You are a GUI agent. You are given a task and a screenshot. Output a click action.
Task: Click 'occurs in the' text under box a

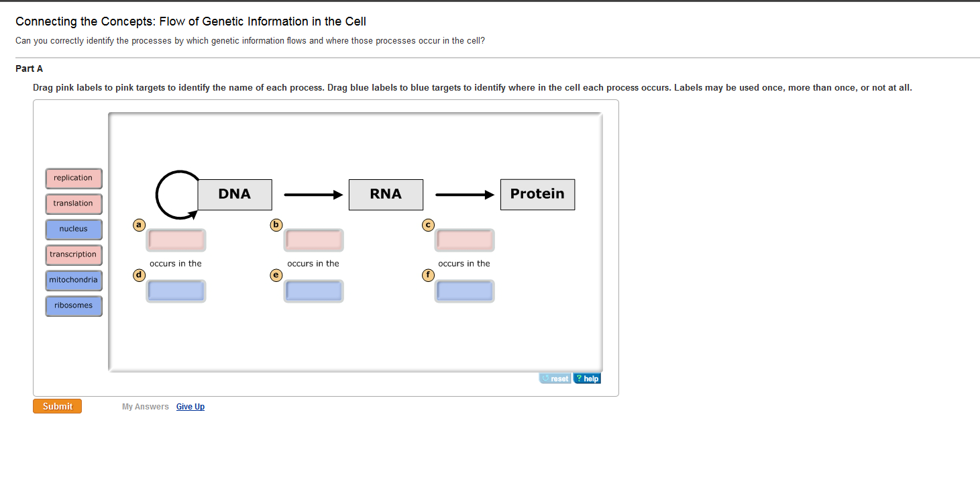[x=176, y=264]
